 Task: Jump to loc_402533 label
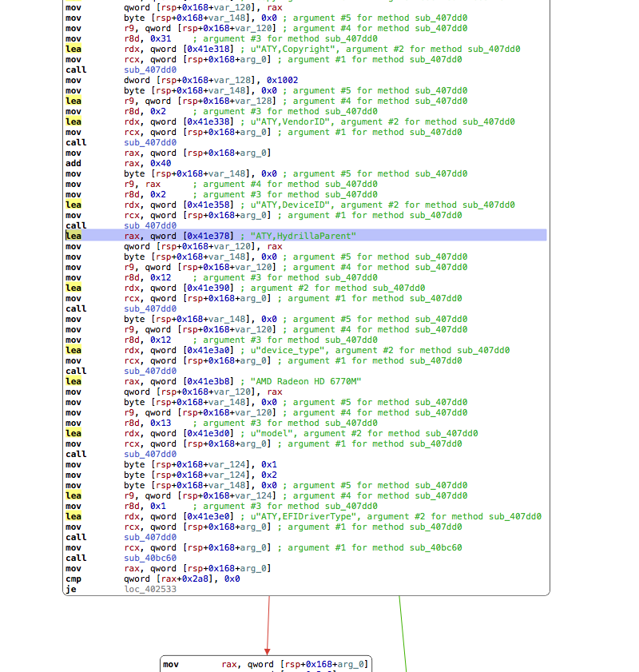150,589
